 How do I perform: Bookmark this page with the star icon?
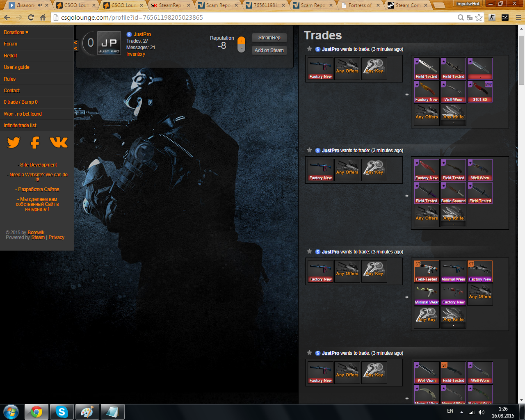(479, 18)
